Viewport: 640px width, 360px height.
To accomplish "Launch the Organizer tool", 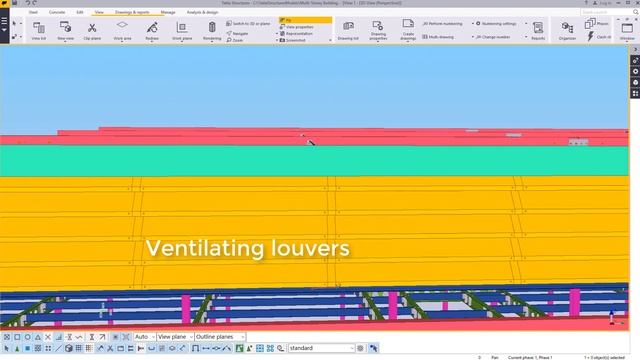I will pos(567,31).
